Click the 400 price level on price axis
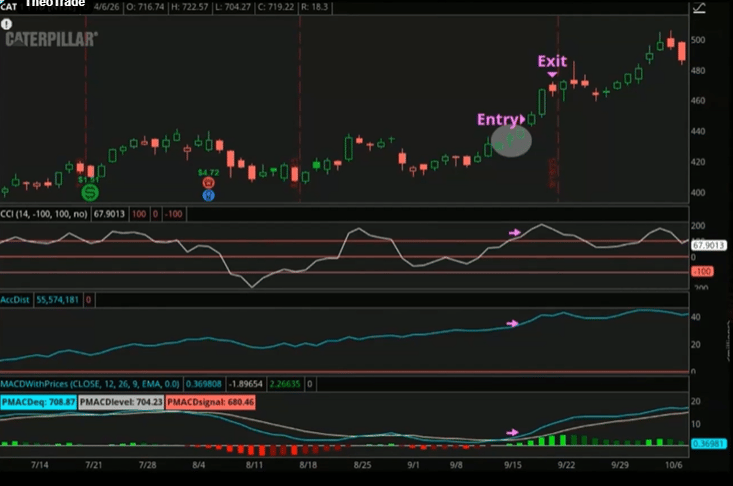733x486 pixels. tap(698, 193)
